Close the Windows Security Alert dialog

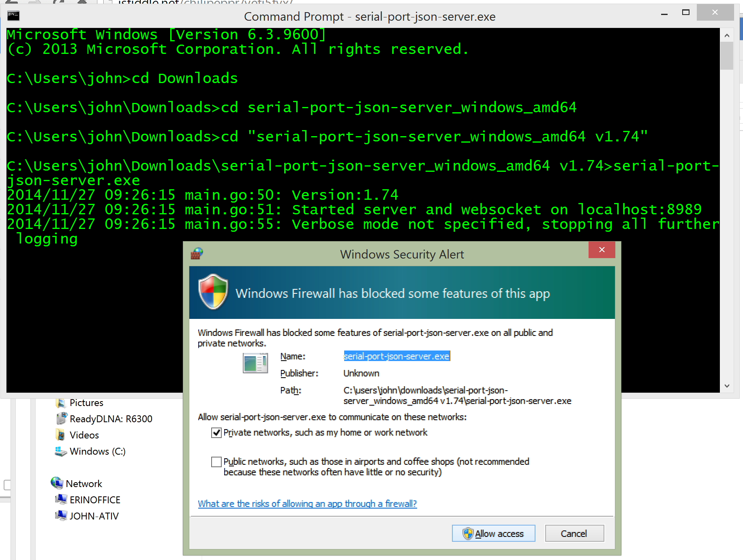[x=602, y=250]
